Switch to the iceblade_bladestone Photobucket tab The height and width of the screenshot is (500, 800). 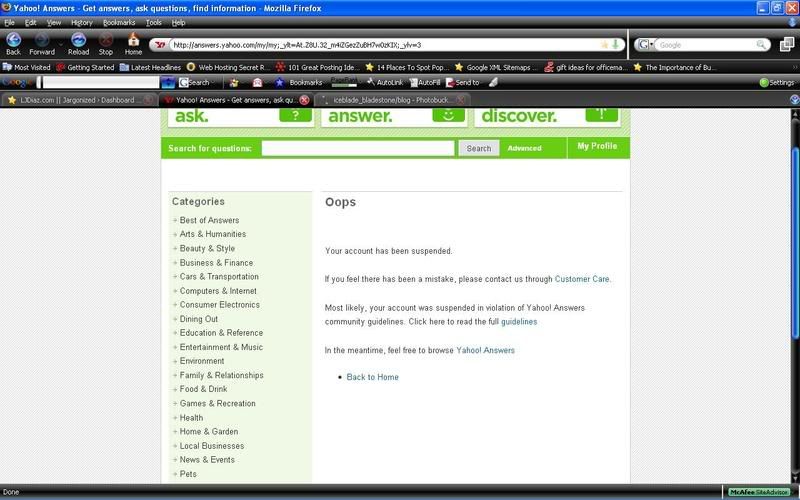391,100
